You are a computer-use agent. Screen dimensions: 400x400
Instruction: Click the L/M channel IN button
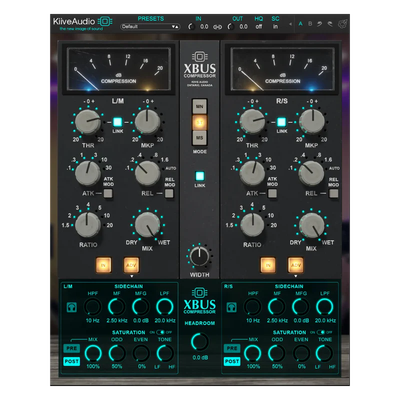104,265
